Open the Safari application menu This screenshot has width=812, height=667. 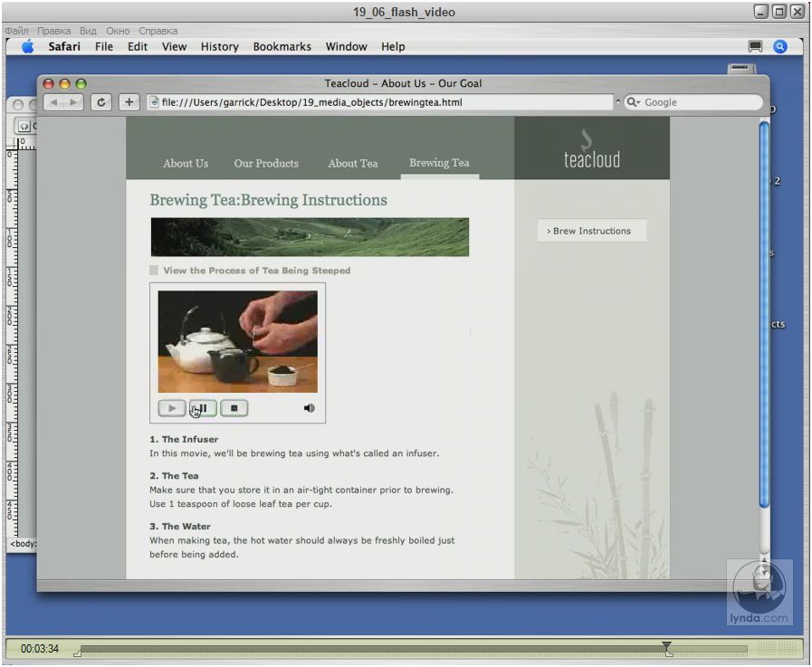coord(64,46)
